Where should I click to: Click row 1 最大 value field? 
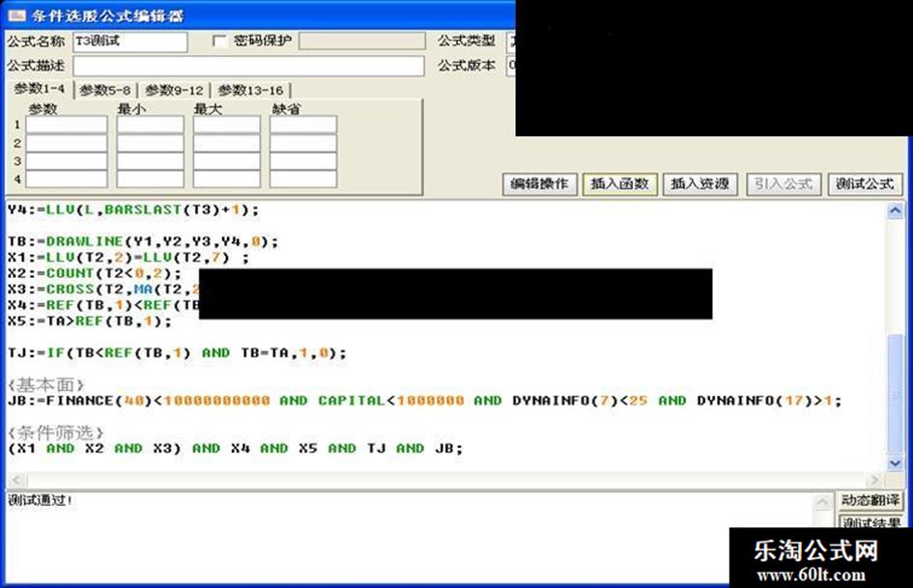[226, 125]
